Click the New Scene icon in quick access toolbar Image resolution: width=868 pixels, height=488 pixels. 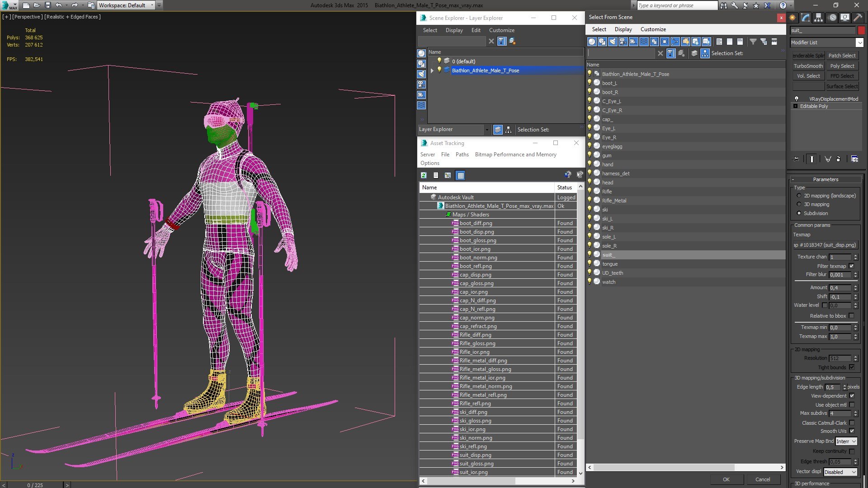coord(26,5)
